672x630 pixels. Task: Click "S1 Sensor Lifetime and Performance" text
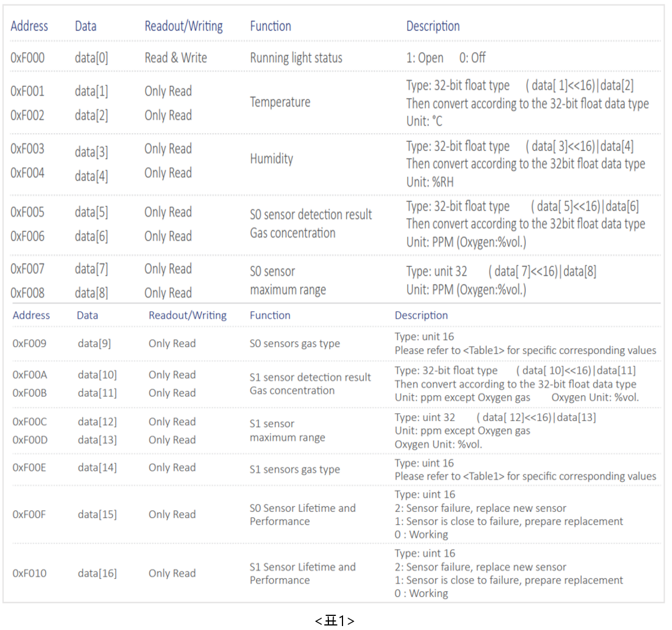pyautogui.click(x=302, y=573)
